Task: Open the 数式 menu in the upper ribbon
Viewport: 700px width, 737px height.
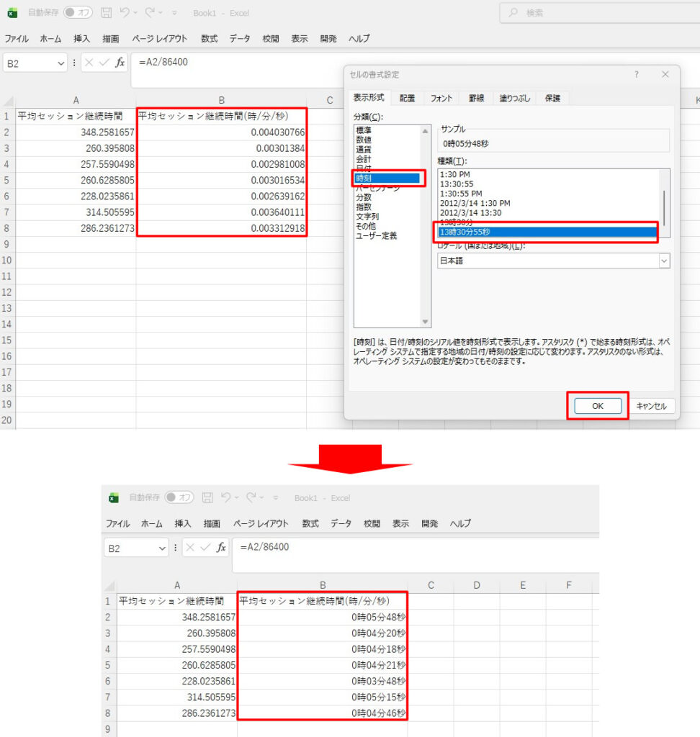Action: tap(209, 39)
